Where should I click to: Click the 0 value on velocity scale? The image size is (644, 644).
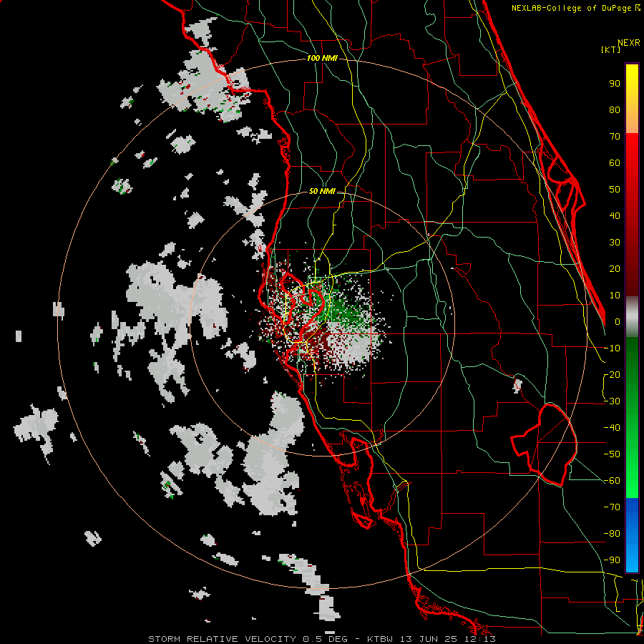618,322
